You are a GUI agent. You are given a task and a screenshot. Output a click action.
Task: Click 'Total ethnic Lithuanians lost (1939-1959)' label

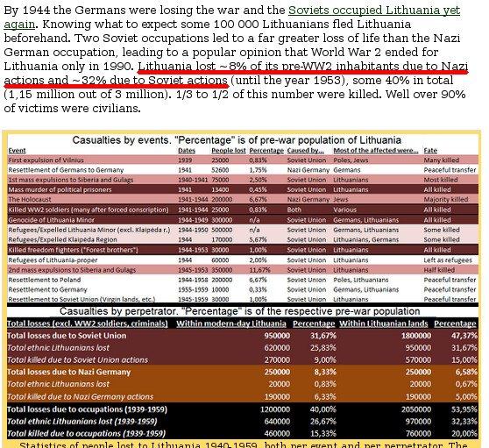pyautogui.click(x=82, y=422)
